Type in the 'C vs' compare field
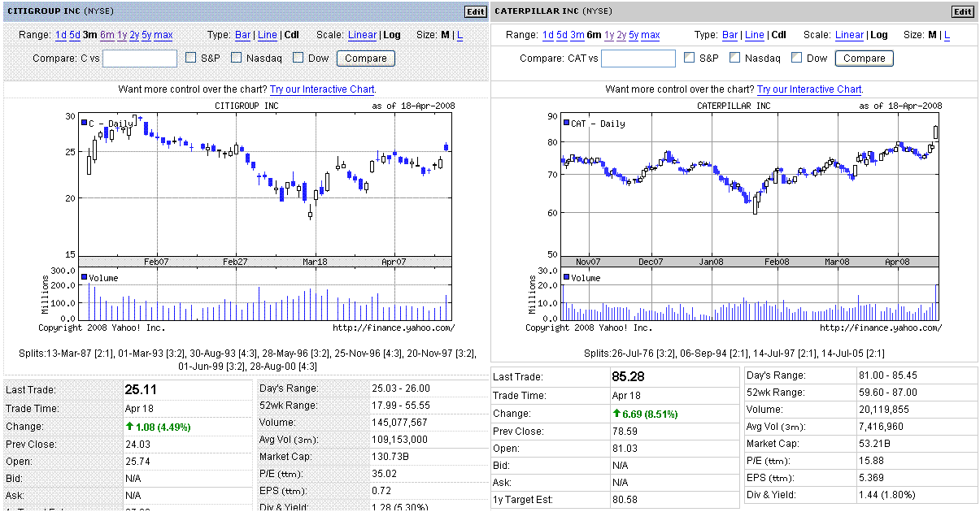The height and width of the screenshot is (512, 980). (x=140, y=59)
